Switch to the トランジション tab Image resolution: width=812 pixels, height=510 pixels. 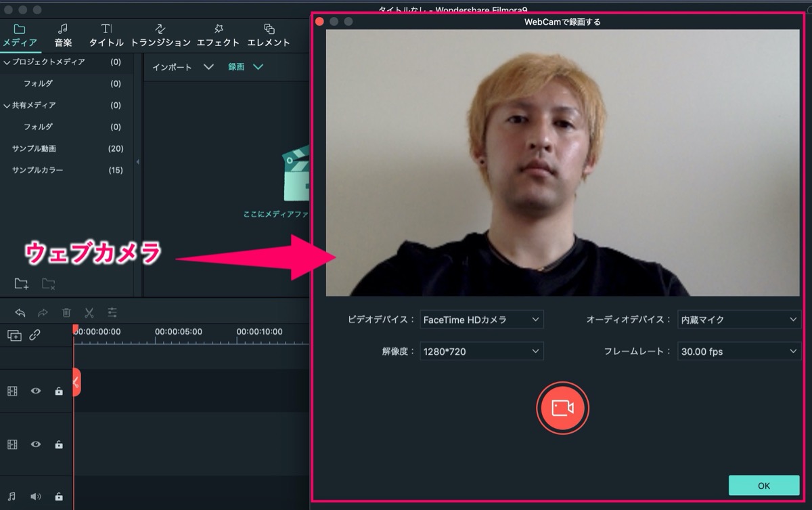(160, 35)
